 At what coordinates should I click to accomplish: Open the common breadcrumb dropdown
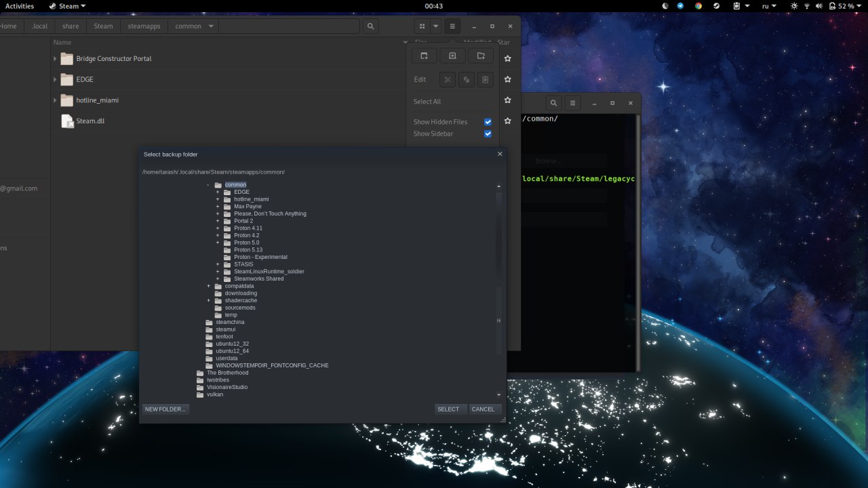coord(211,26)
